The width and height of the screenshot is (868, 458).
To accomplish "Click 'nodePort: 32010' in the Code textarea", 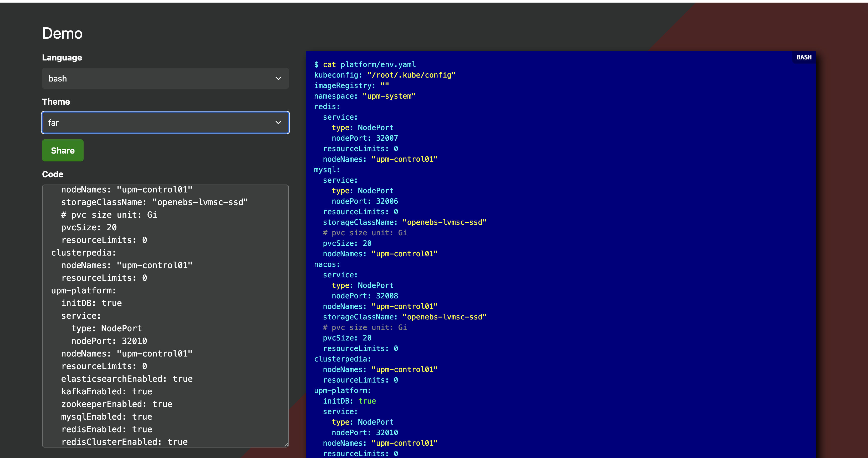I will pyautogui.click(x=109, y=341).
